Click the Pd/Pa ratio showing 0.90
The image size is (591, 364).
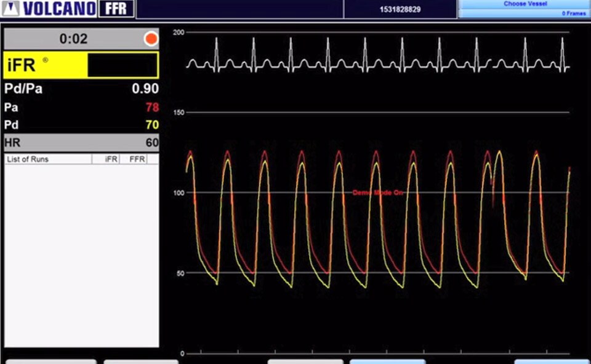[146, 89]
